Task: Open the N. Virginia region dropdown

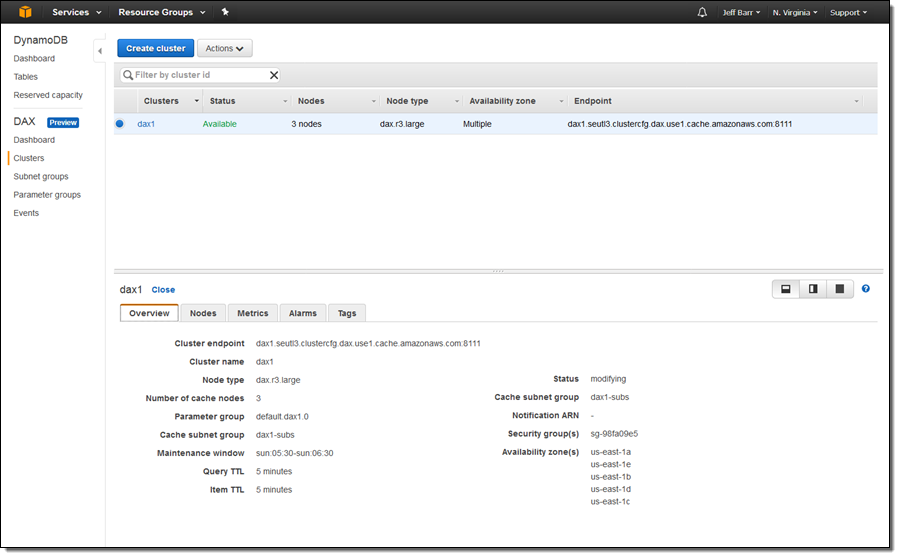Action: (795, 12)
